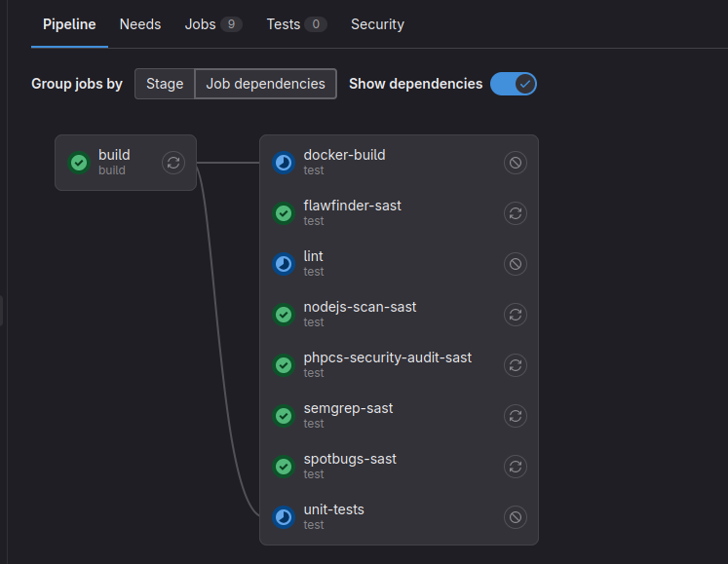This screenshot has height=564, width=728.
Task: Retry the nodejs-scan-sast job
Action: click(516, 315)
